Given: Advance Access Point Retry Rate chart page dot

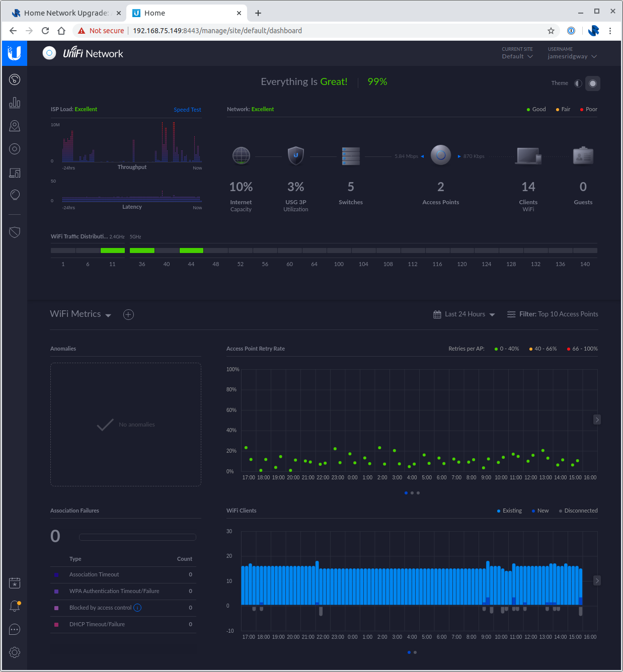Looking at the screenshot, I should pyautogui.click(x=412, y=493).
